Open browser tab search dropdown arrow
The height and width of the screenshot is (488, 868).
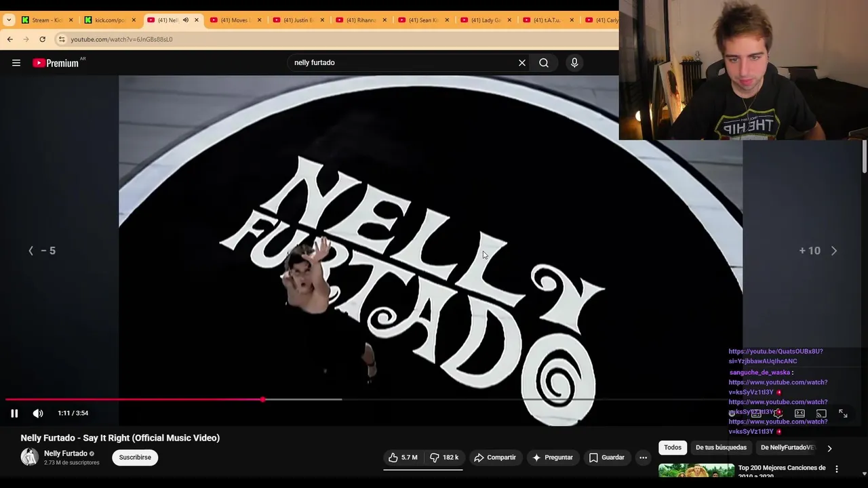[x=9, y=20]
